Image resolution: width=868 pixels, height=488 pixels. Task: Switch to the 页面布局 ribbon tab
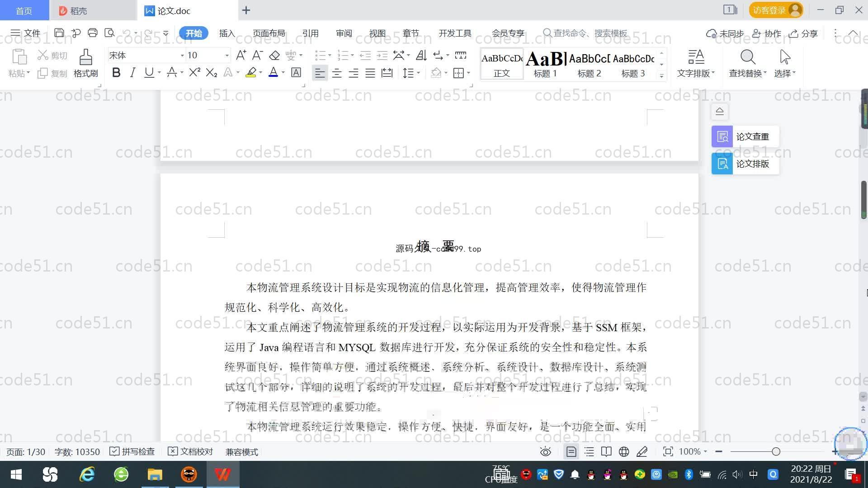(x=269, y=33)
